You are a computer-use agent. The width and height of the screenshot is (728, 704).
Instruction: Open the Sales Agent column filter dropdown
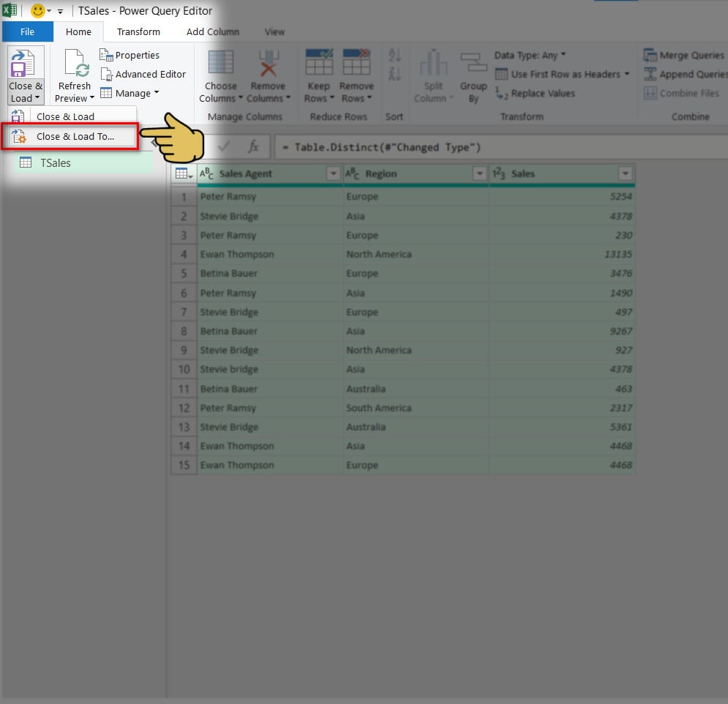(x=334, y=173)
